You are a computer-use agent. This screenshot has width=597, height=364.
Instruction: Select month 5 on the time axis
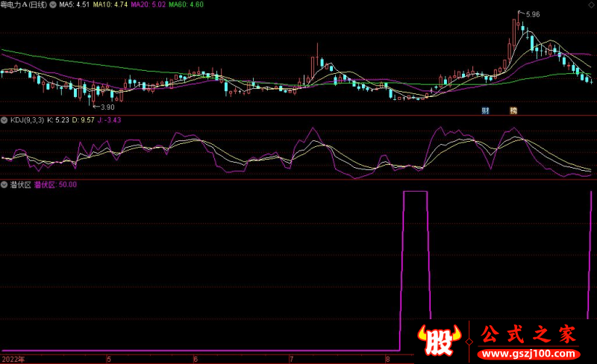click(109, 359)
